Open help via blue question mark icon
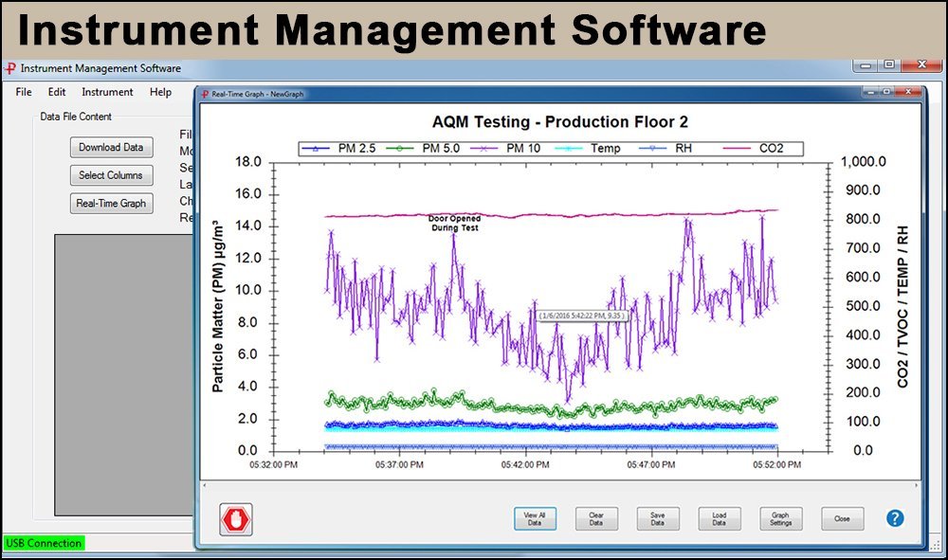Screen dimensions: 948x560 coord(895,518)
